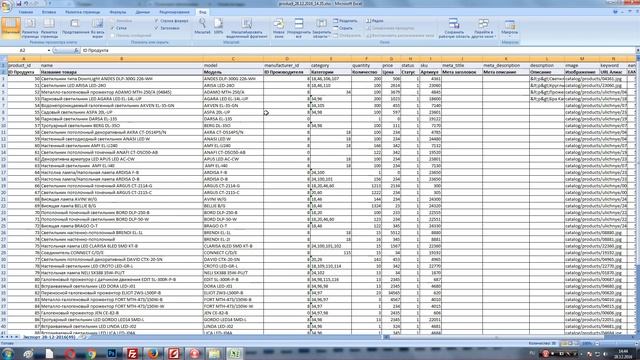Click the select-all corner of the grid
Screen dimensions: 640x360
3,59
